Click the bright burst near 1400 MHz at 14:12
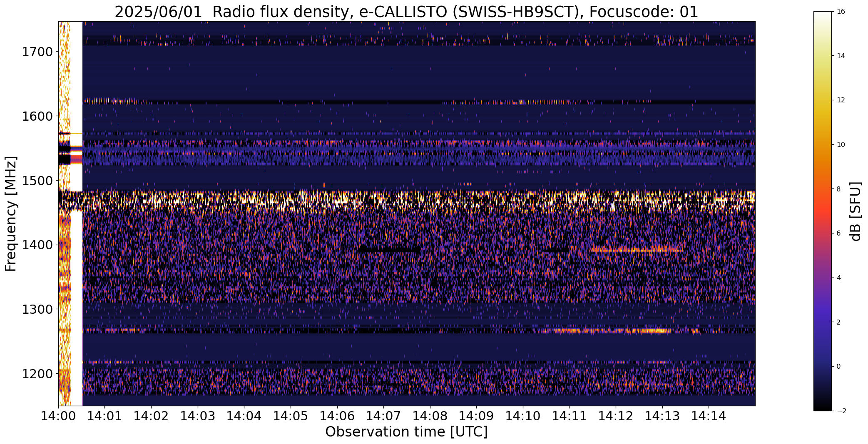Viewport: 868px width, 444px height. (x=636, y=250)
